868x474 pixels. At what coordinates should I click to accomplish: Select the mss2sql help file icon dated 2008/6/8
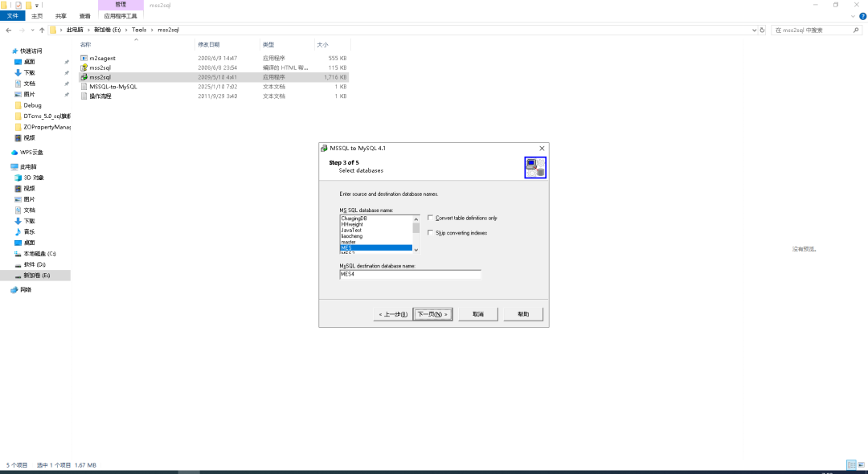84,67
